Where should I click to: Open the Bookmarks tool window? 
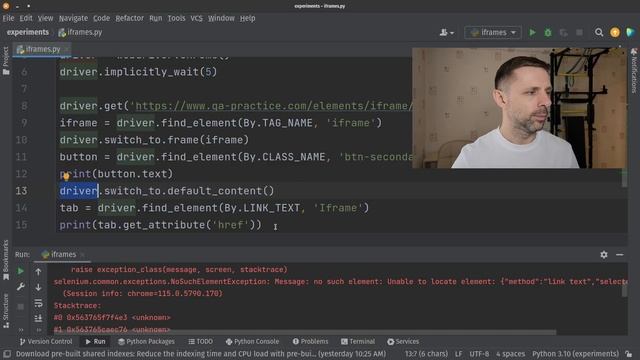tap(6, 260)
